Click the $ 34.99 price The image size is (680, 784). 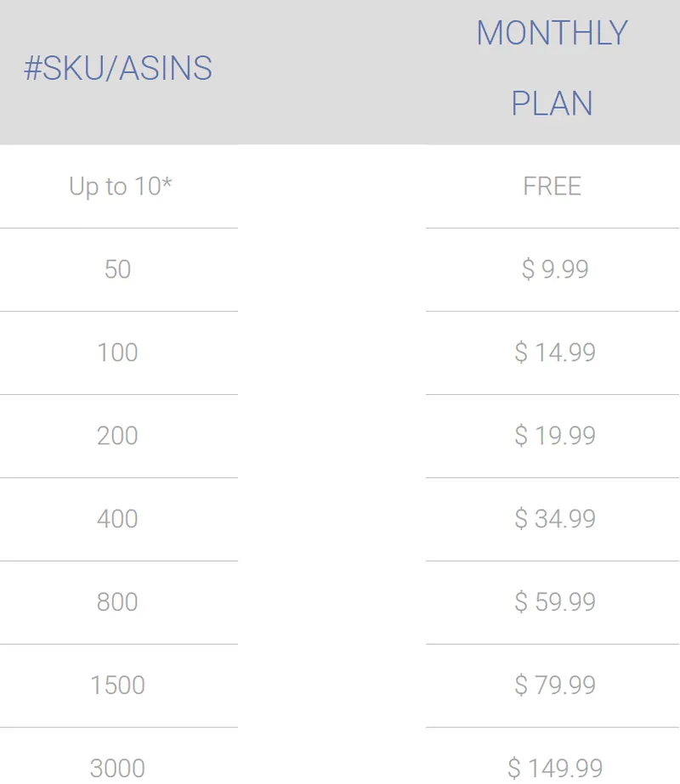click(x=555, y=518)
